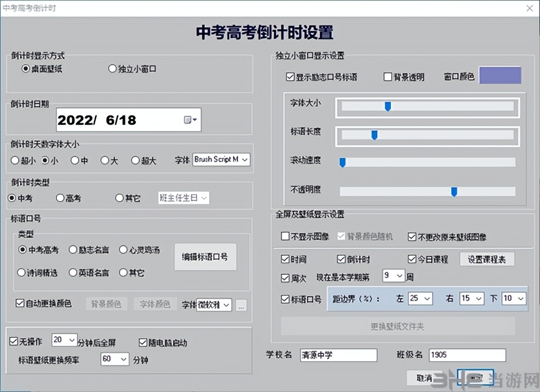
Task: Click the ellipsis icon next to 字体 dropdown
Action: coord(241,305)
